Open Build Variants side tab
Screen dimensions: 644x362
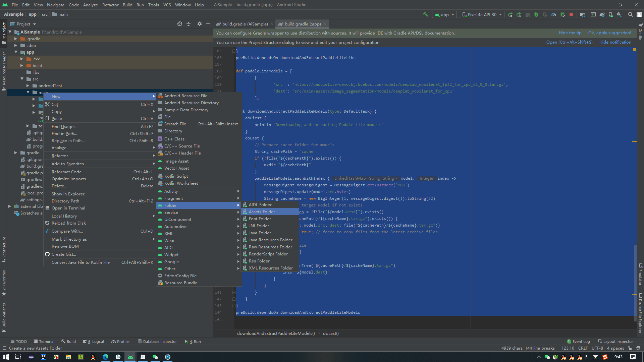pyautogui.click(x=4, y=318)
